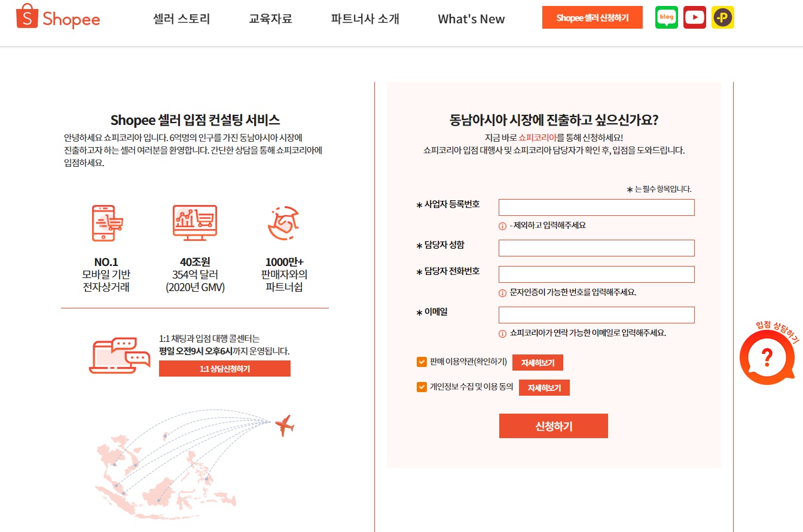Viewport: 803px width, 532px height.
Task: Focus the 담당자 성함 input field
Action: tap(597, 248)
